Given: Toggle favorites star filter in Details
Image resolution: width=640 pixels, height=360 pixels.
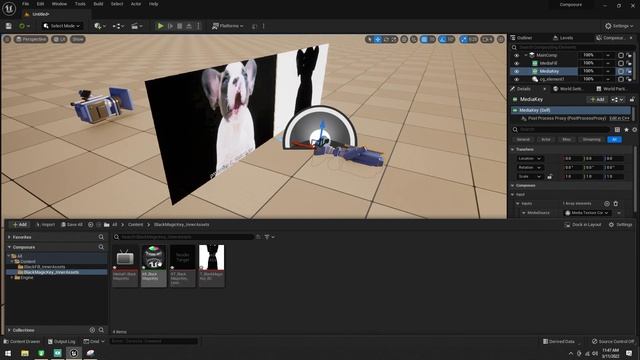Looking at the screenshot, I should pyautogui.click(x=627, y=129).
